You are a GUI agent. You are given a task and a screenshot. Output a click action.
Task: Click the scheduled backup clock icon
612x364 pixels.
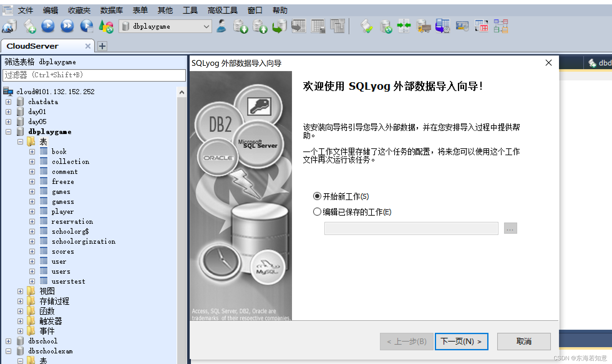tap(443, 26)
